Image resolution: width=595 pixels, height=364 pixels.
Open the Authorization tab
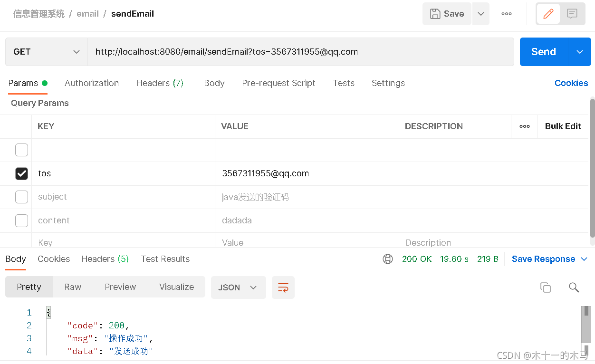pyautogui.click(x=92, y=83)
